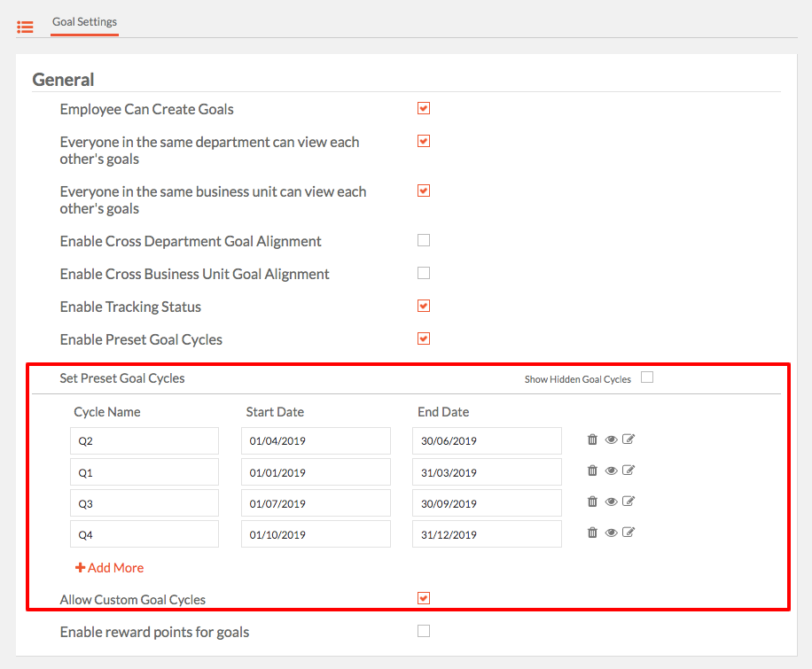Open the hamburger list menu icon
Image resolution: width=812 pixels, height=669 pixels.
(x=25, y=27)
